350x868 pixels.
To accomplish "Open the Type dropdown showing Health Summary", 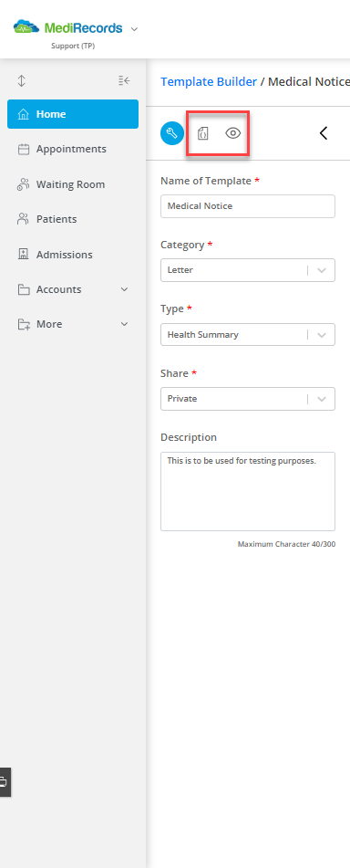I will coord(248,334).
